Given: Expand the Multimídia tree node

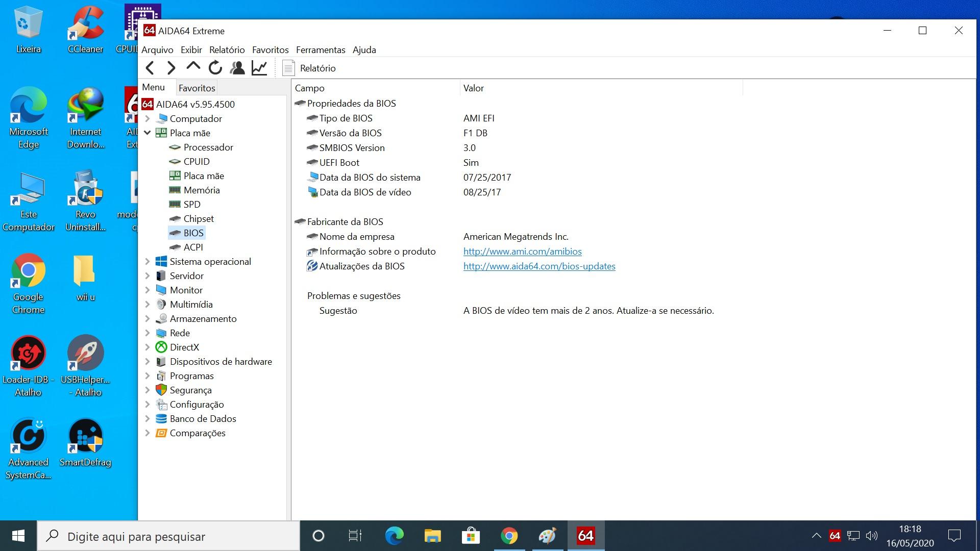Looking at the screenshot, I should coord(148,304).
